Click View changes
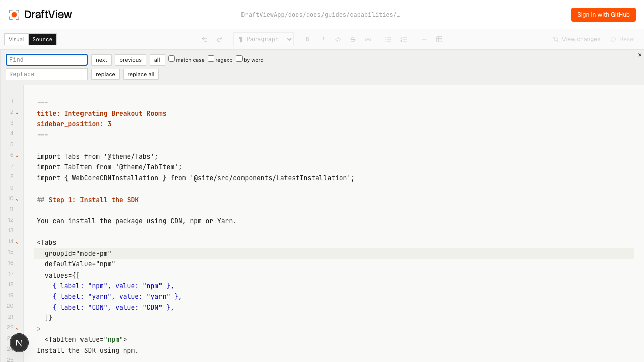Screen dimensions: 644x362 pyautogui.click(x=577, y=39)
